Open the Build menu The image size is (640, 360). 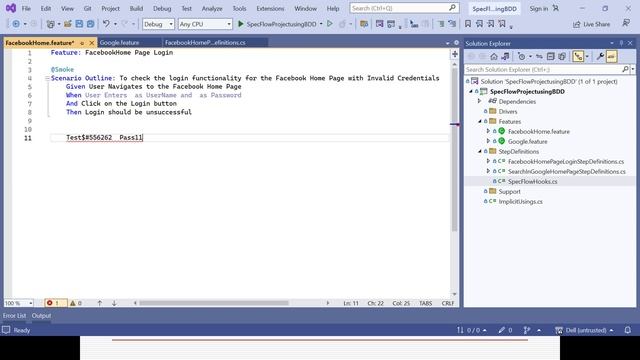point(136,8)
